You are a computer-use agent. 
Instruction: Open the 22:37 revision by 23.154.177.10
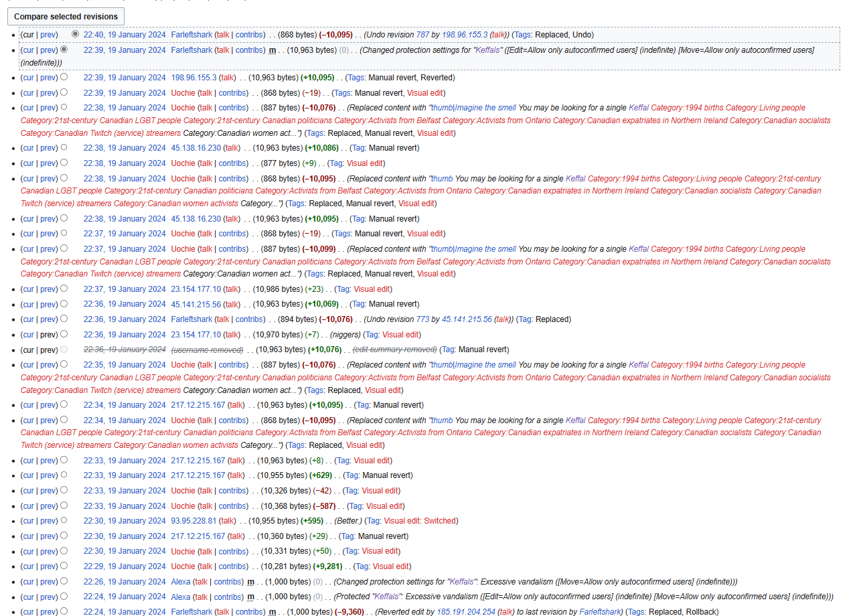125,289
